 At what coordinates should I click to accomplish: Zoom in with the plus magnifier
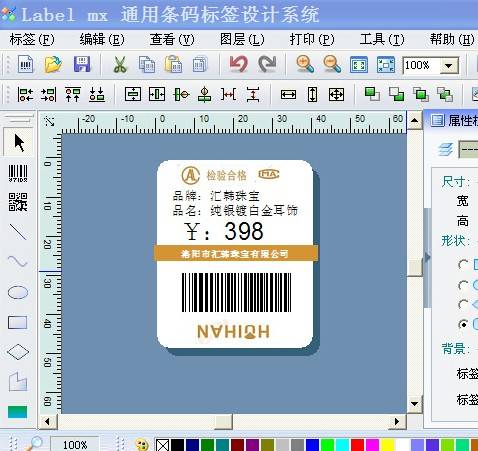click(x=305, y=64)
